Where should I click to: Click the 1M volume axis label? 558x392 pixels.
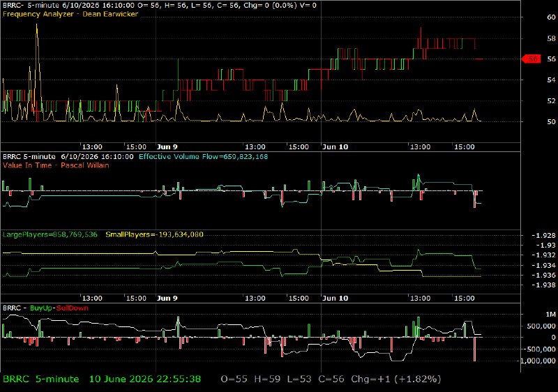[550, 315]
